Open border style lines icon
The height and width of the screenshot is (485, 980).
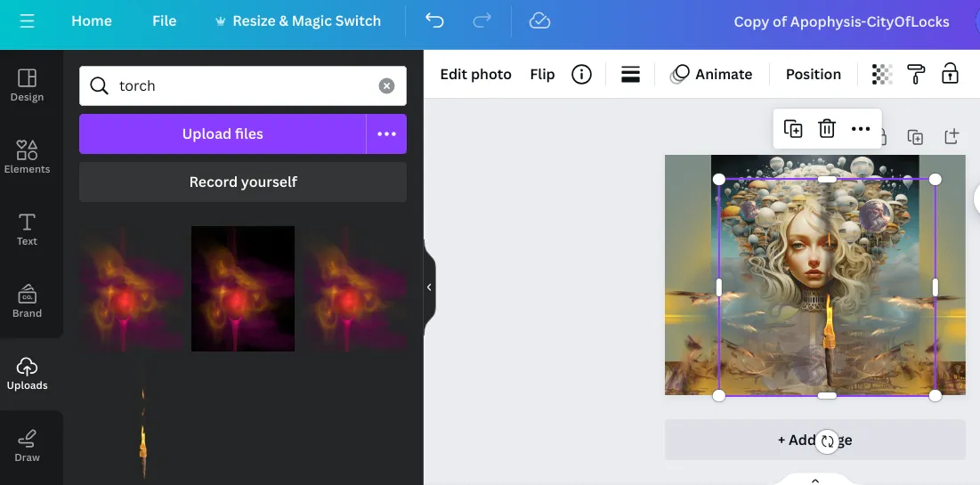coord(630,75)
